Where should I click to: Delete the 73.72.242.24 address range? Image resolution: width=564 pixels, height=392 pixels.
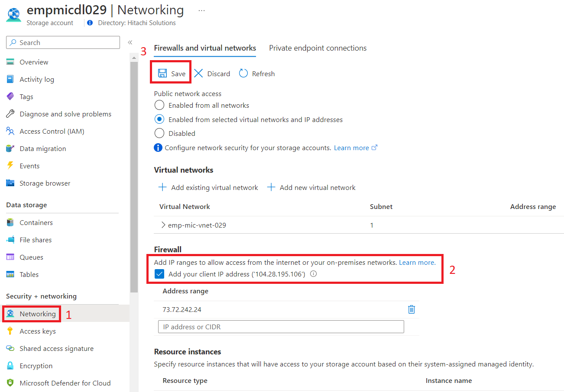tap(412, 309)
